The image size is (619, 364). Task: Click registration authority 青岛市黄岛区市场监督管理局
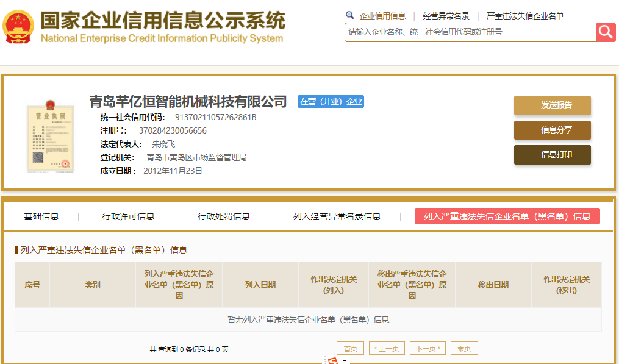196,157
